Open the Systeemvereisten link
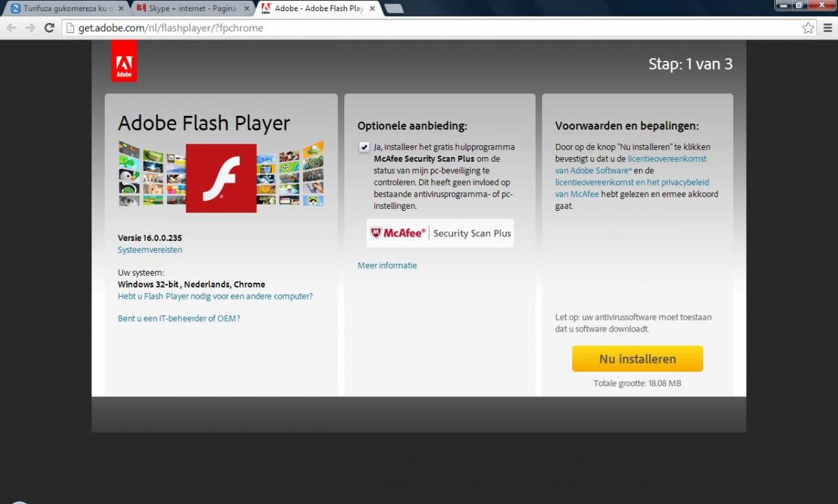This screenshot has width=838, height=504. [150, 250]
